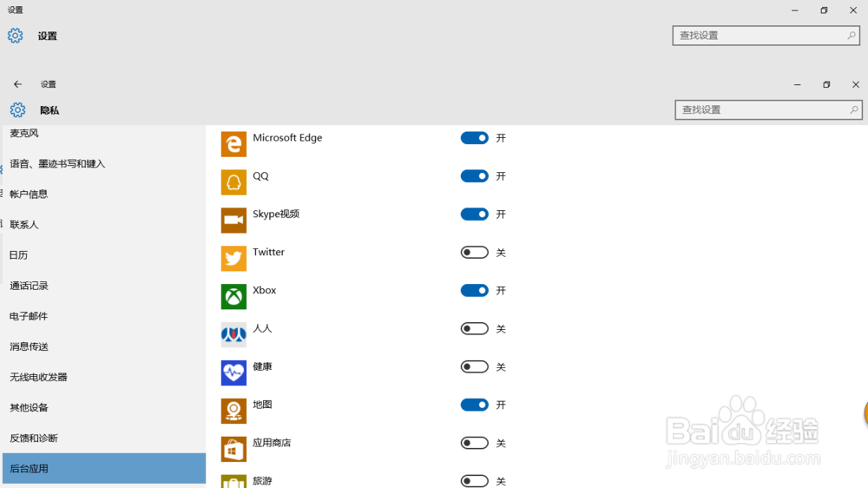868x488 pixels.
Task: Click the gear icon beside 隐私
Action: click(x=17, y=109)
